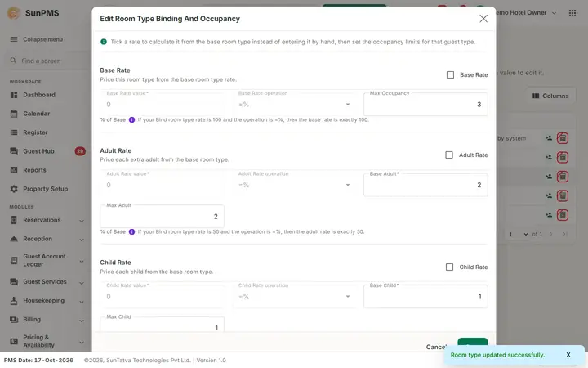Click the Base Rate info icon
Image resolution: width=588 pixels, height=368 pixels.
pos(131,119)
